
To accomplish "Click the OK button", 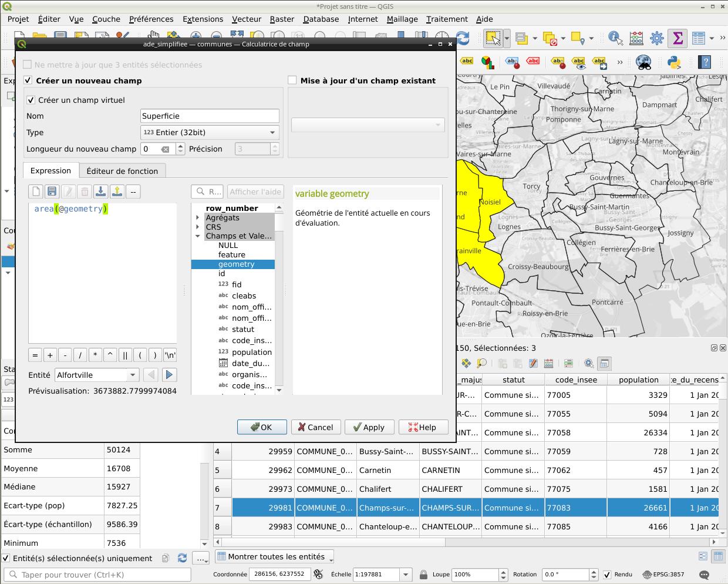I will tap(262, 427).
